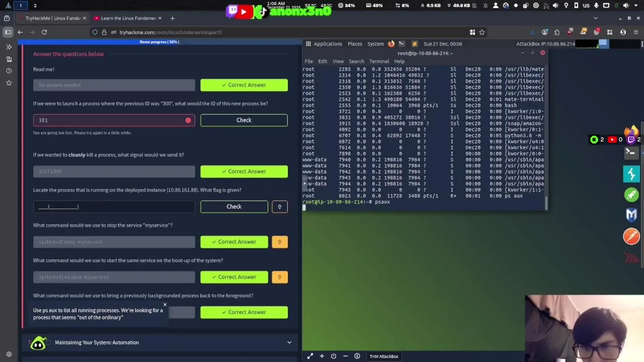This screenshot has width=644, height=362.
Task: Close the ps aux hint tooltip
Action: coord(165,305)
